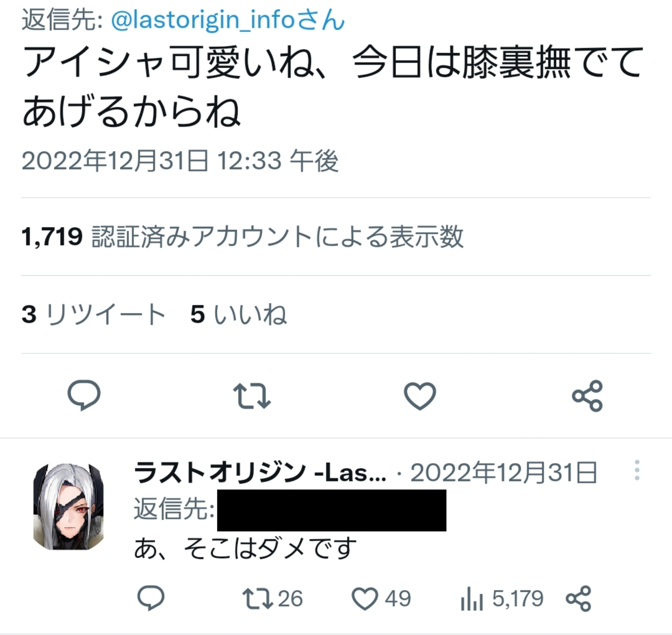Open the 1,719 表示数 view count
672x635 pixels.
click(242, 236)
